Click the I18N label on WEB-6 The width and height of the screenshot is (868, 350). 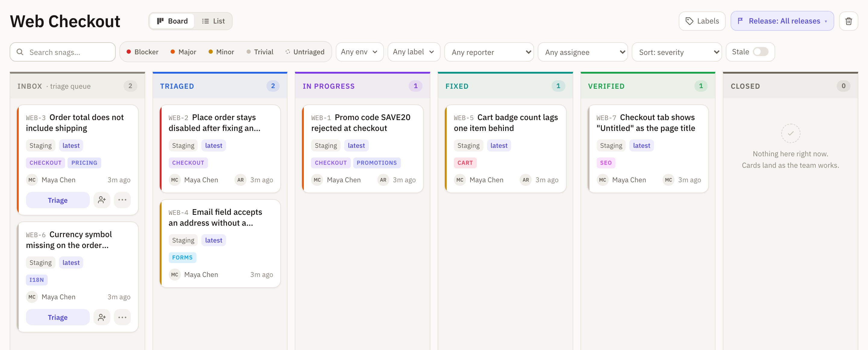(x=36, y=279)
